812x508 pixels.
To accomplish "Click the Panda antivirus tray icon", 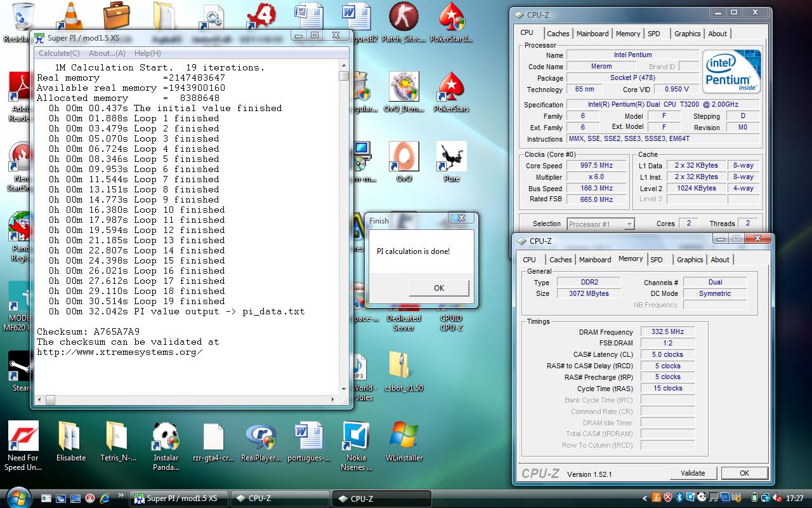I will coord(702,498).
